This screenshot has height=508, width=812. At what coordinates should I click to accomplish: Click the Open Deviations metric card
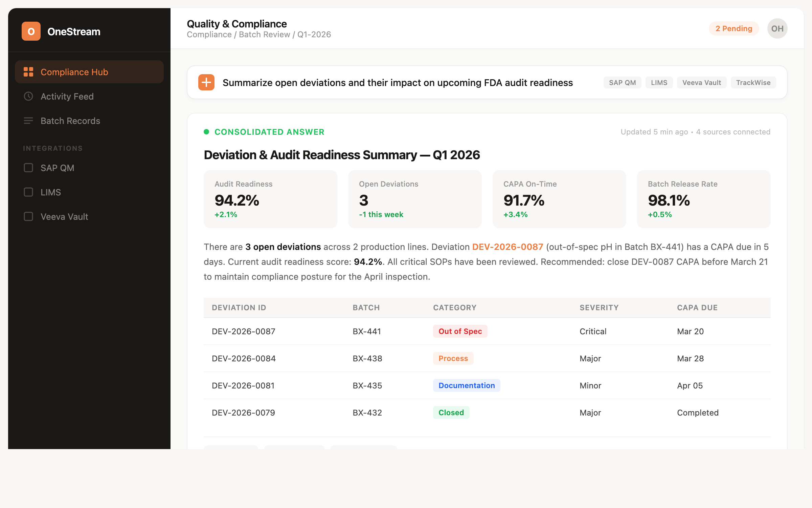pyautogui.click(x=414, y=199)
